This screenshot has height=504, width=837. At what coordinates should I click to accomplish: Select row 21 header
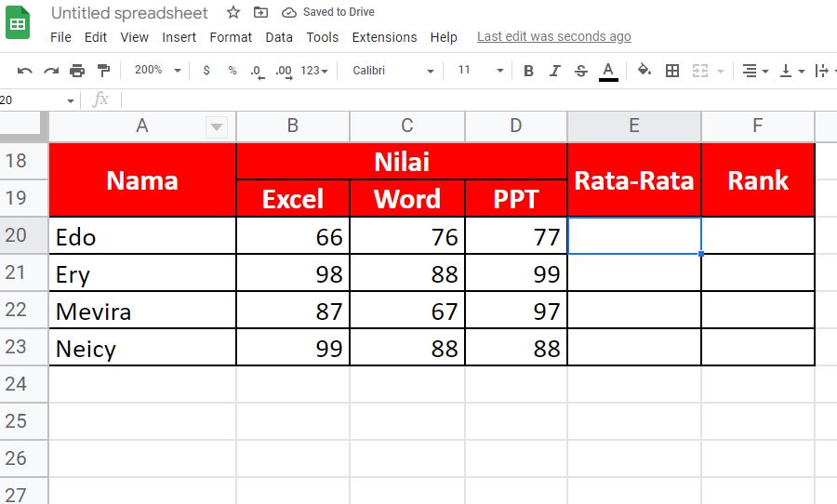click(23, 272)
